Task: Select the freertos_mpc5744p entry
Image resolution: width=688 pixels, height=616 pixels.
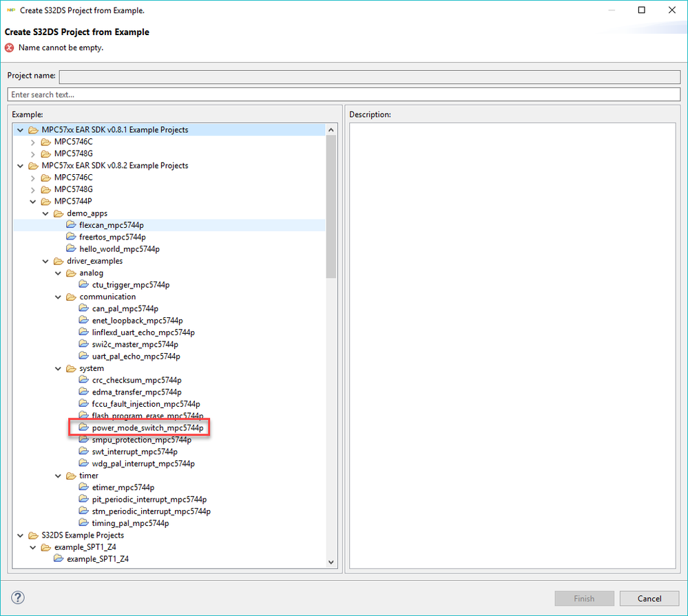Action: point(112,237)
